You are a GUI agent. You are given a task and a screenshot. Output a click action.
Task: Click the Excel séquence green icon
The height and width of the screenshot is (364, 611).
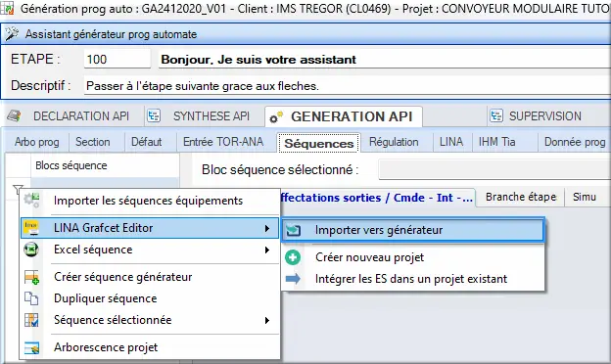point(30,250)
